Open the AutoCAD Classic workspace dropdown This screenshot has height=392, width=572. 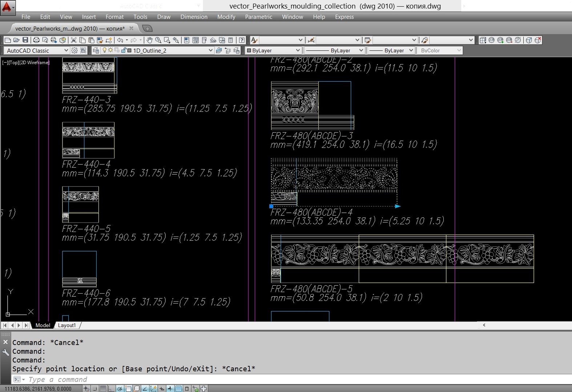click(66, 50)
